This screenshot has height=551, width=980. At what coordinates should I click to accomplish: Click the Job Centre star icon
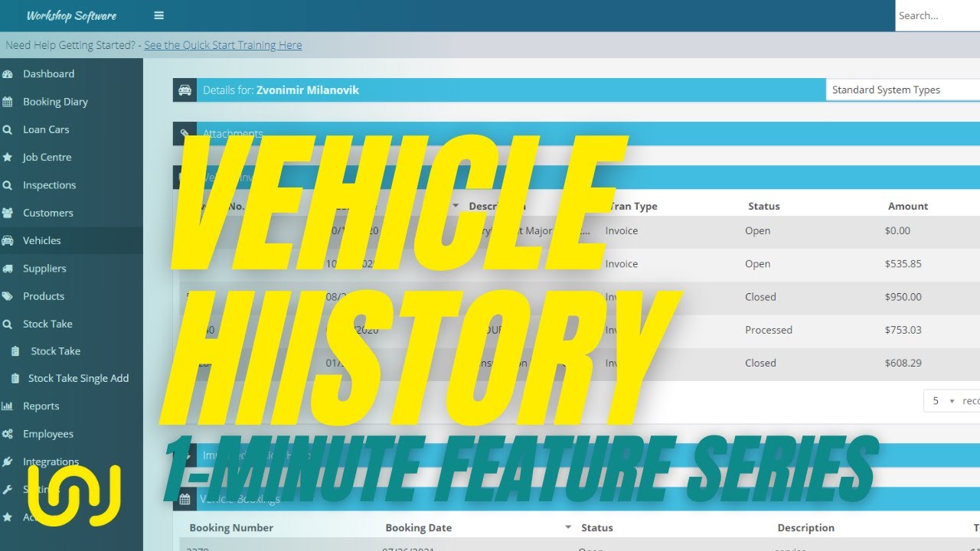click(x=8, y=157)
